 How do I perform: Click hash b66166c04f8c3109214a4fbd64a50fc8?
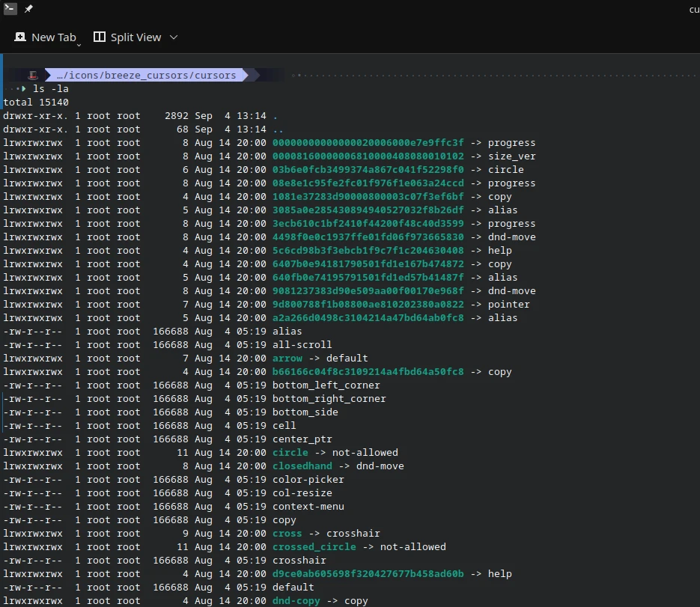[x=368, y=372]
